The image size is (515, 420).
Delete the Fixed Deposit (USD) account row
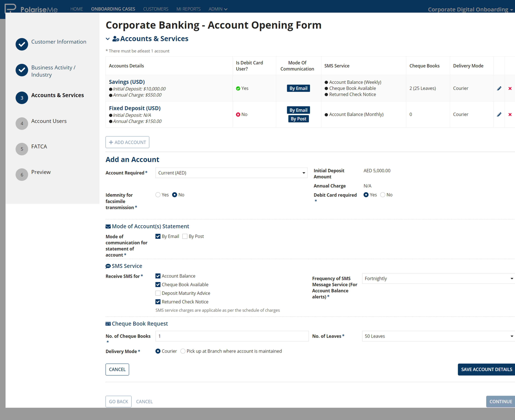pyautogui.click(x=510, y=114)
